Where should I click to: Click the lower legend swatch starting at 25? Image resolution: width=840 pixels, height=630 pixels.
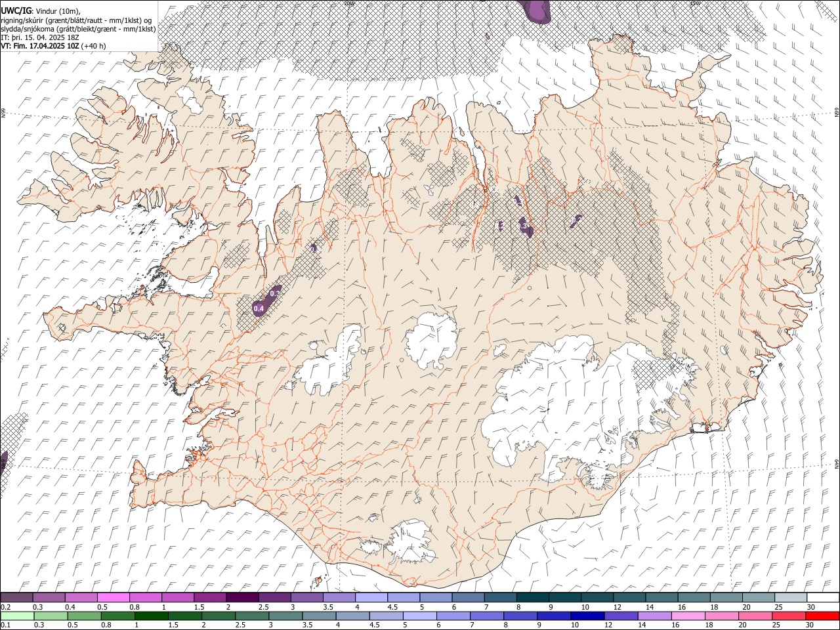coord(788,616)
